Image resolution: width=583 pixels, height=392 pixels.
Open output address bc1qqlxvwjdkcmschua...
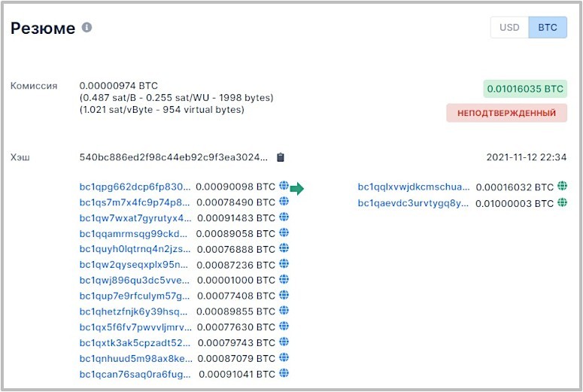point(414,187)
